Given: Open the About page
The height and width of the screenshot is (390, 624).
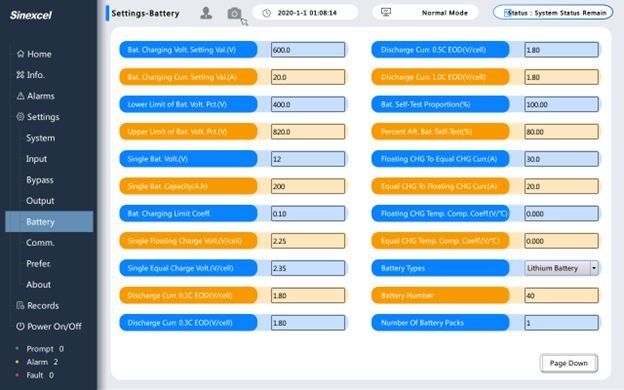Looking at the screenshot, I should [x=38, y=285].
